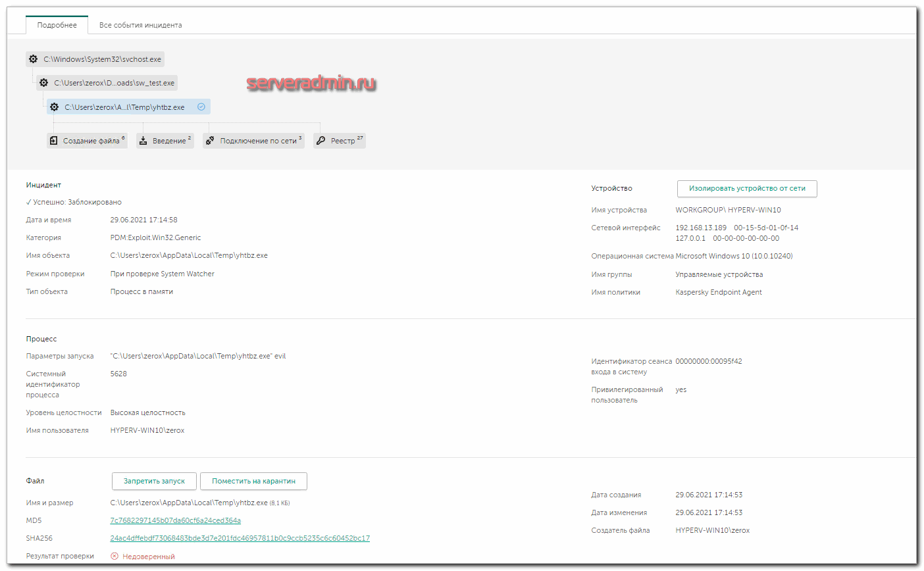Viewport: 924px width, 571px height.
Task: Click gear icon beside yhtbz.exe process
Action: click(55, 107)
